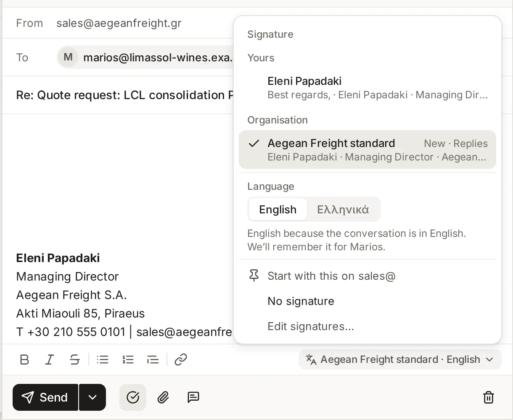
Task: Toggle bold formatting
Action: click(x=24, y=360)
